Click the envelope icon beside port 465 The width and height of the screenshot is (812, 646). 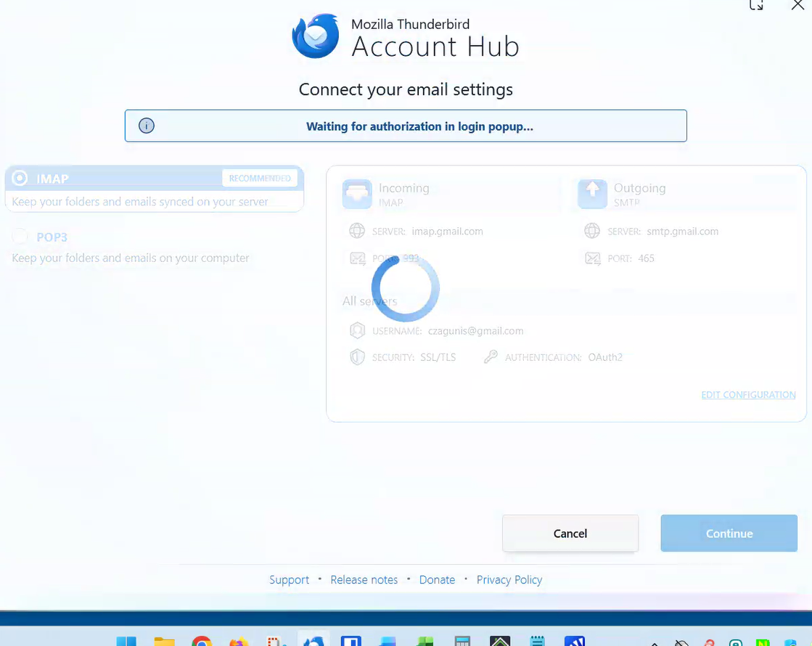point(592,258)
